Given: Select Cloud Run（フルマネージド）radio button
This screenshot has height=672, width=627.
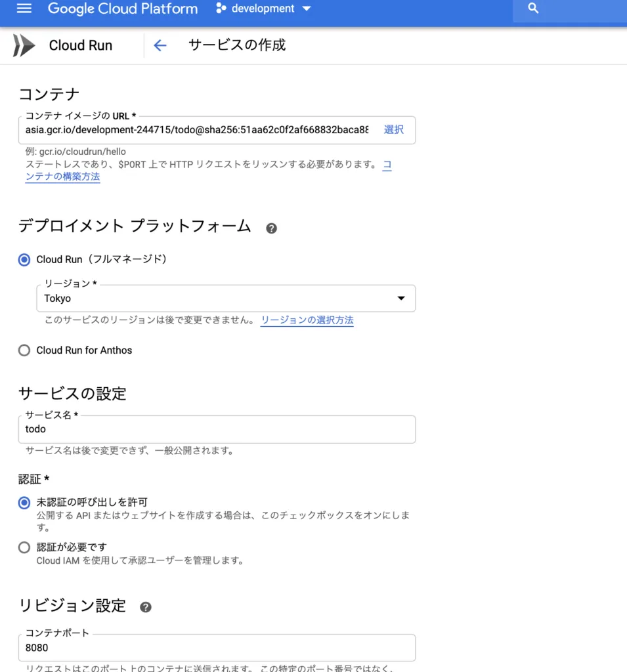Looking at the screenshot, I should pos(24,260).
